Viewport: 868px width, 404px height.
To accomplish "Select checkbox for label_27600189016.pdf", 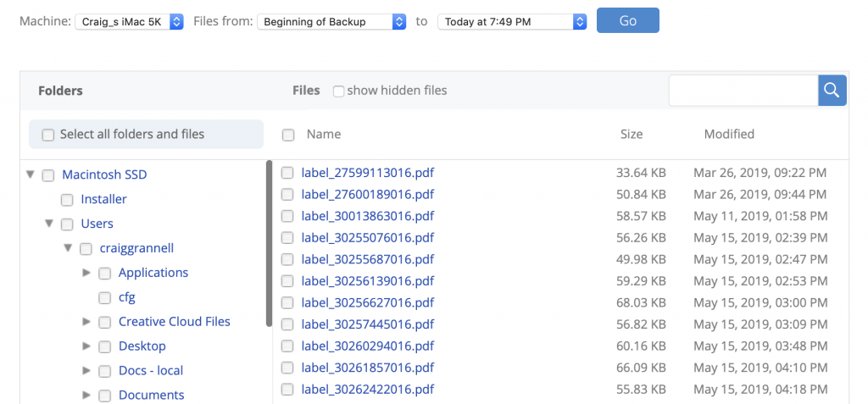I will (x=287, y=195).
